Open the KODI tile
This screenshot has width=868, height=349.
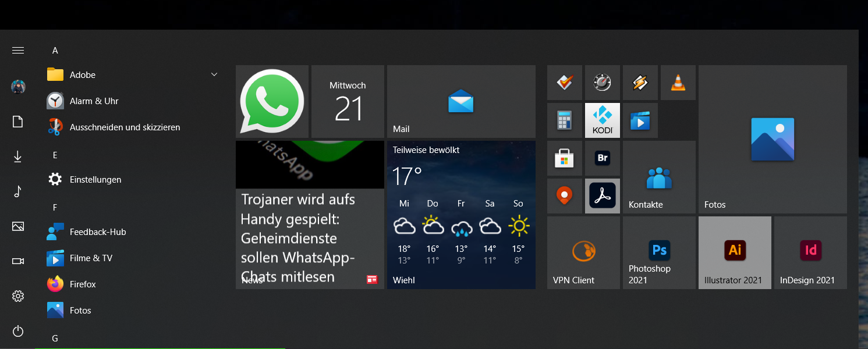point(602,120)
